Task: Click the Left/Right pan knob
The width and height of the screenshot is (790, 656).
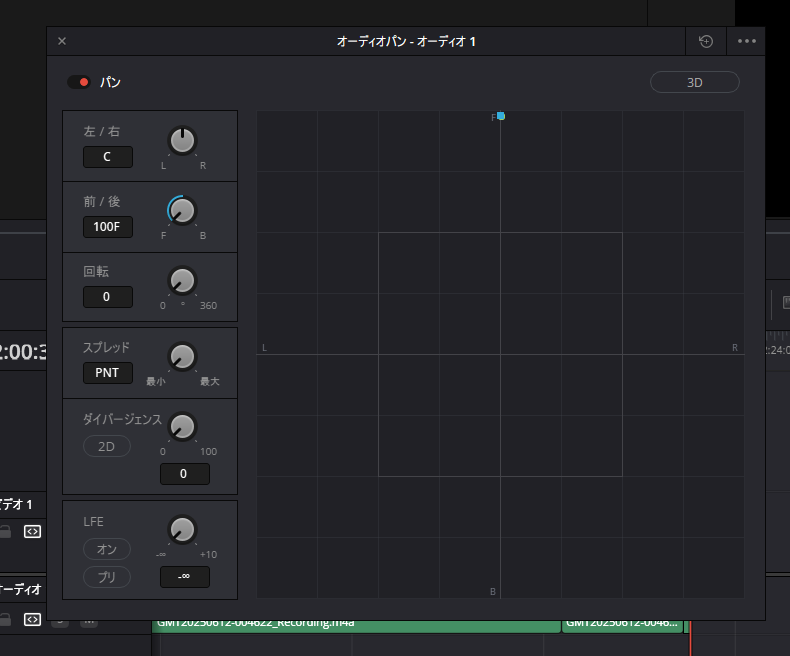Action: (x=182, y=141)
